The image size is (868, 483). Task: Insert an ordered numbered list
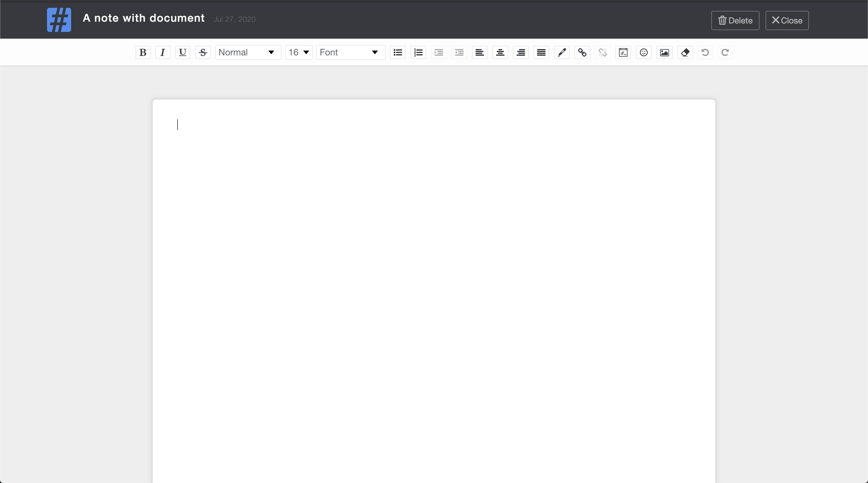pos(419,52)
